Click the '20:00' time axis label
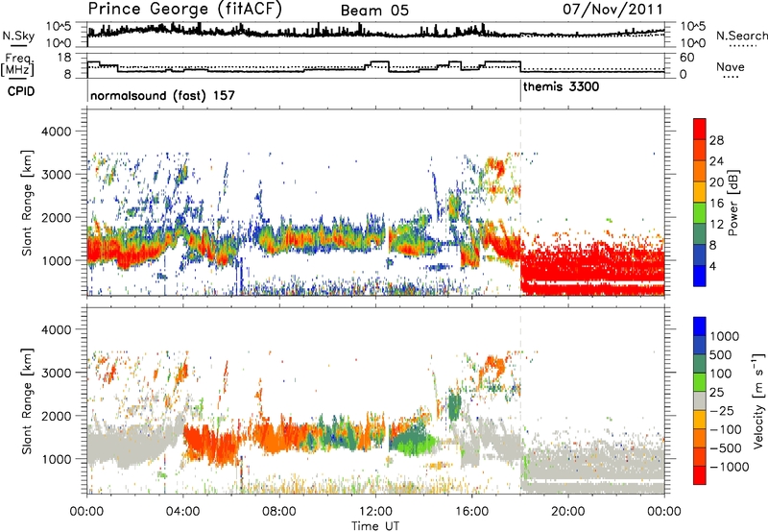The width and height of the screenshot is (768, 532). tap(568, 512)
